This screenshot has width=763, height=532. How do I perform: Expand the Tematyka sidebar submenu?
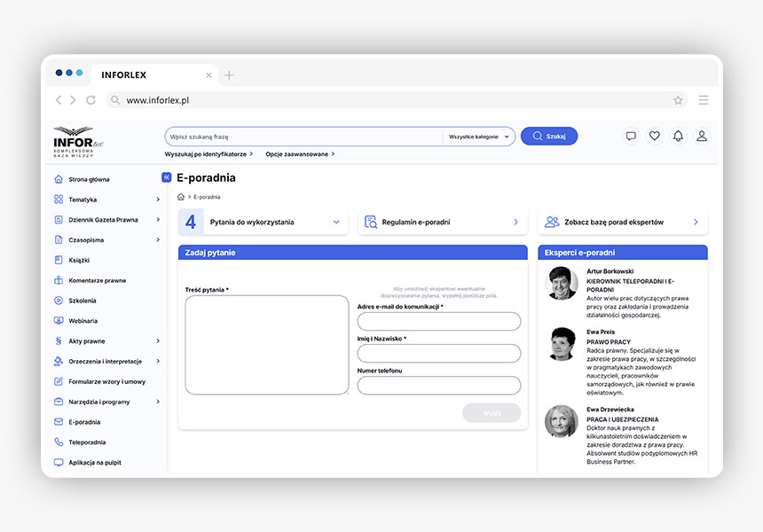coord(158,199)
